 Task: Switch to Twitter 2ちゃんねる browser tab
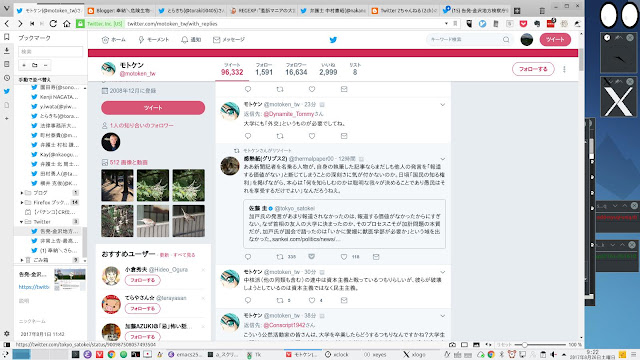tap(404, 11)
